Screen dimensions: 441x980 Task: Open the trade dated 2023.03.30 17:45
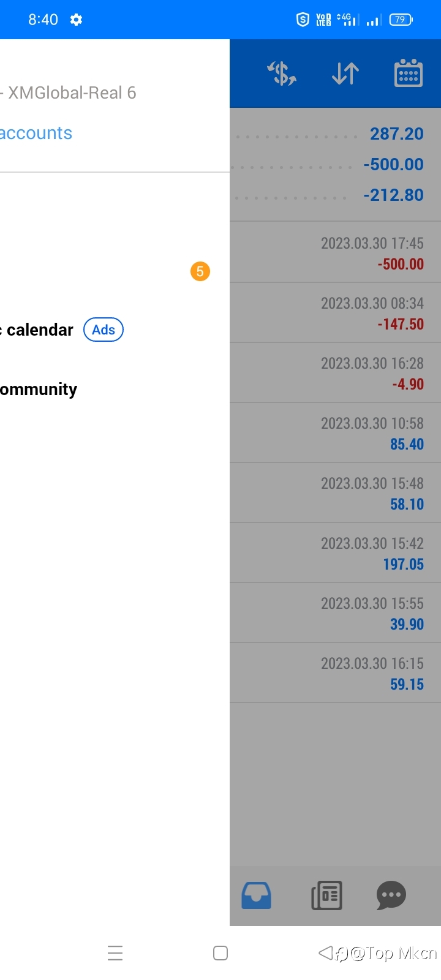click(336, 252)
